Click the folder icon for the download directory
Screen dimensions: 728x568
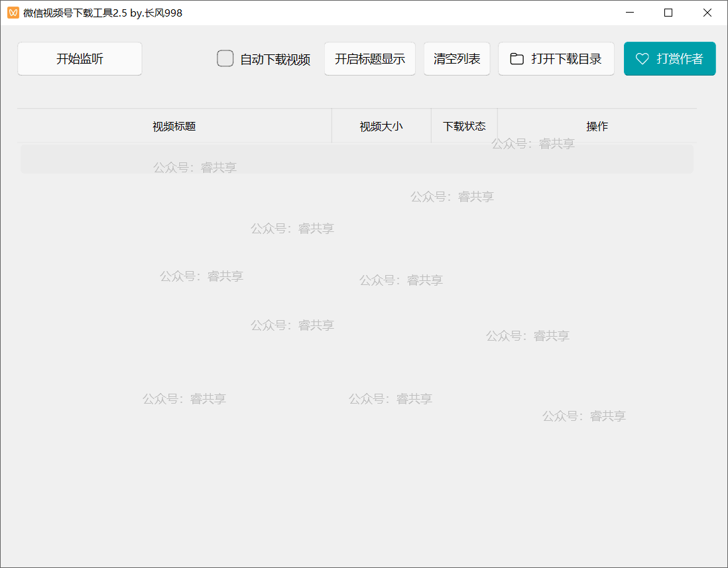516,59
